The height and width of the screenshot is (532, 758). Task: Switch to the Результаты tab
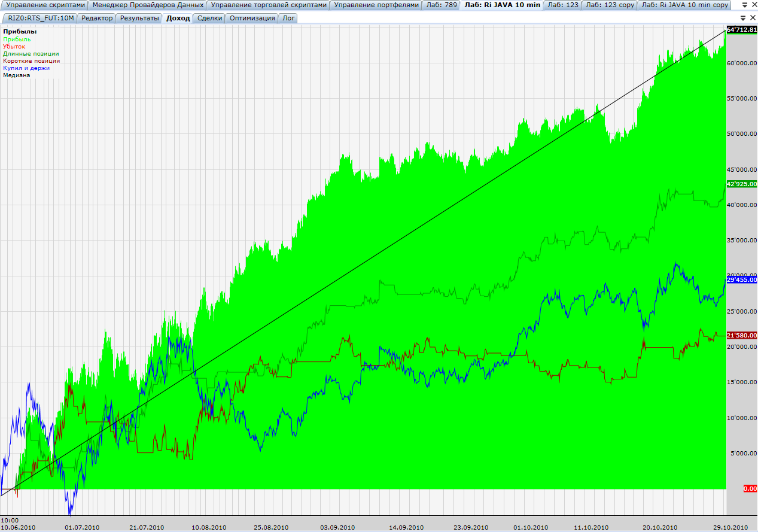pos(139,18)
